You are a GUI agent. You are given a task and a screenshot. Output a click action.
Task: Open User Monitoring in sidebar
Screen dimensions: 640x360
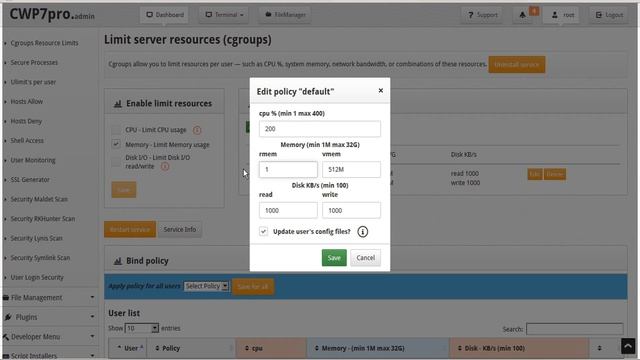point(33,160)
